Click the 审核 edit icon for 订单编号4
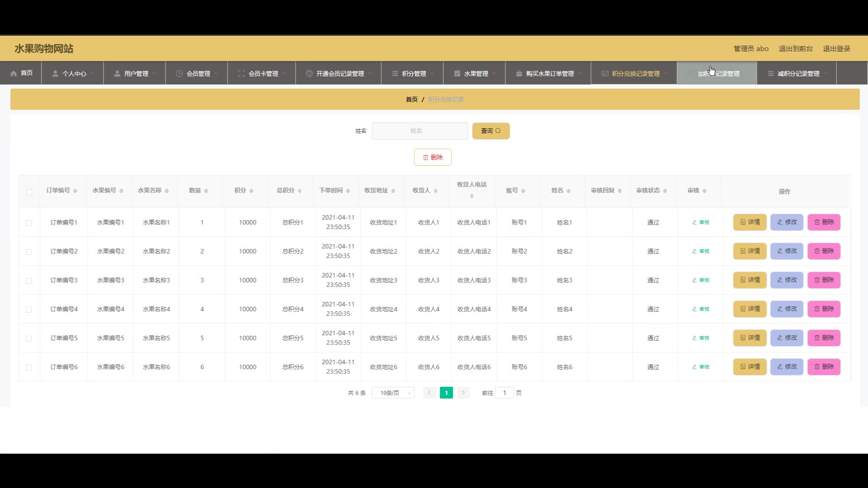Image resolution: width=868 pixels, height=488 pixels. (694, 309)
